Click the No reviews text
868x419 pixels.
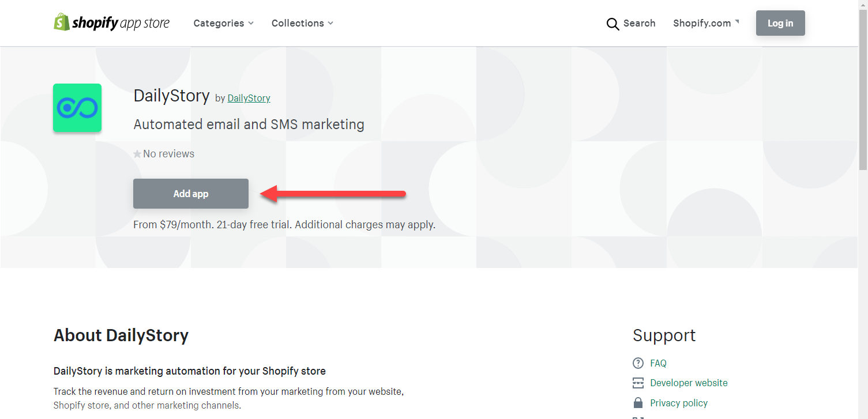click(168, 154)
